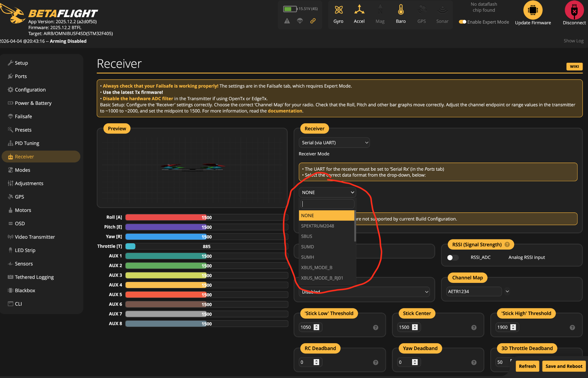The height and width of the screenshot is (378, 588).
Task: Go to the Configuration tab
Action: [x=41, y=90]
